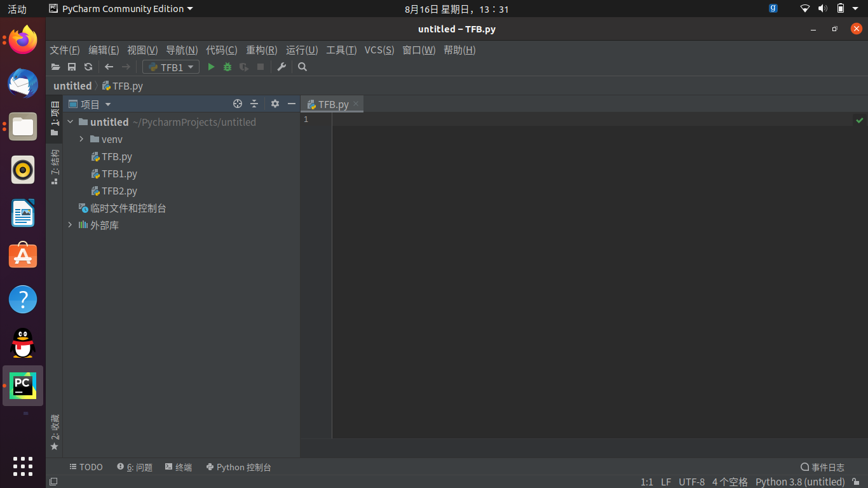This screenshot has width=868, height=488.
Task: Save all with the floppy disk icon
Action: coord(72,67)
